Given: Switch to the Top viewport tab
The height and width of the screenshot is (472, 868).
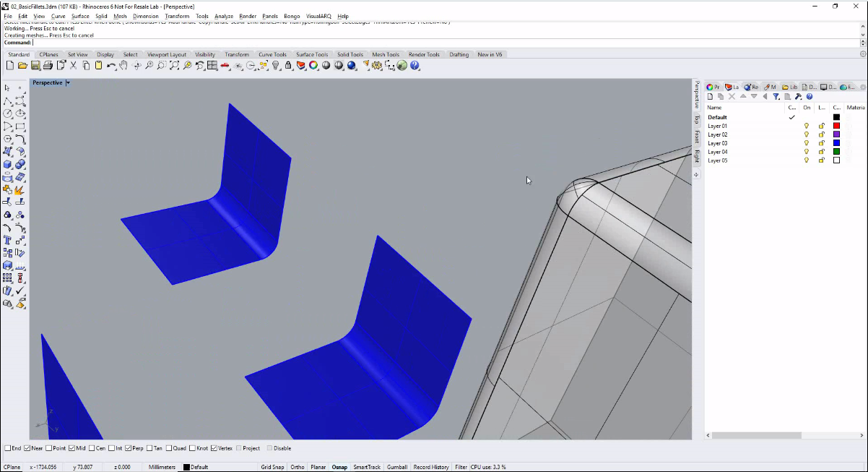Looking at the screenshot, I should (x=697, y=119).
